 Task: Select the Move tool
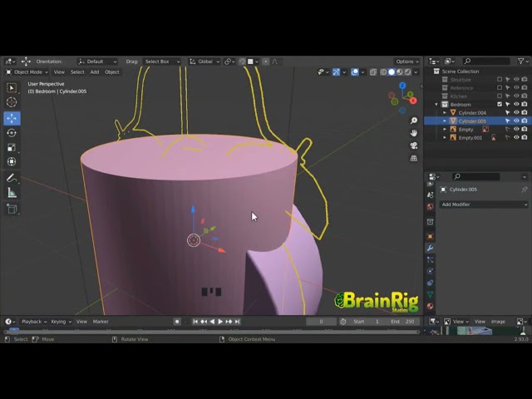(x=12, y=118)
